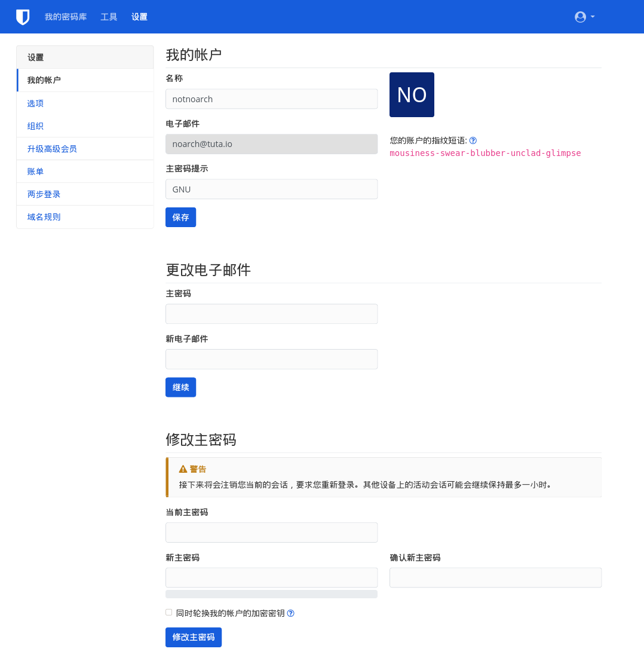This screenshot has width=644, height=667.
Task: Click the 修改主密码 button
Action: (x=193, y=637)
